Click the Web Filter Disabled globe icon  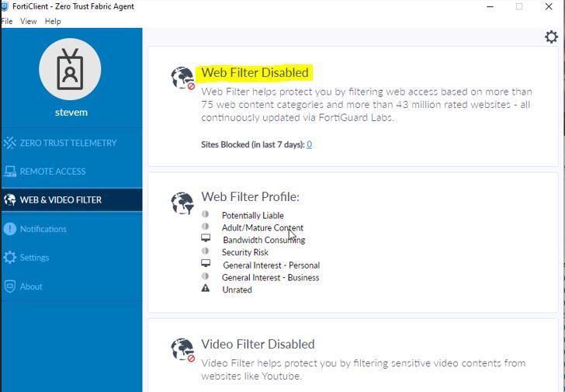point(182,78)
